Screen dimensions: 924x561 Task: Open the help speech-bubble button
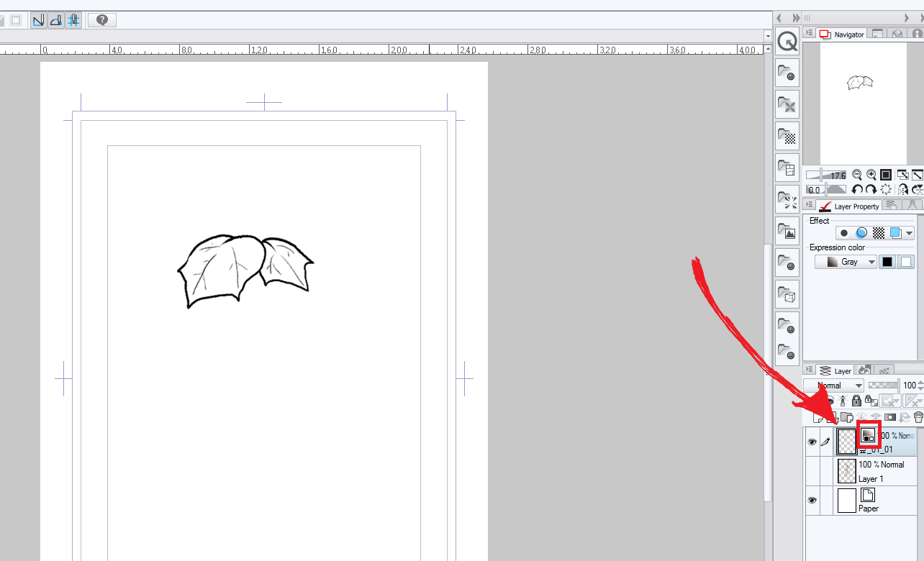(x=102, y=20)
